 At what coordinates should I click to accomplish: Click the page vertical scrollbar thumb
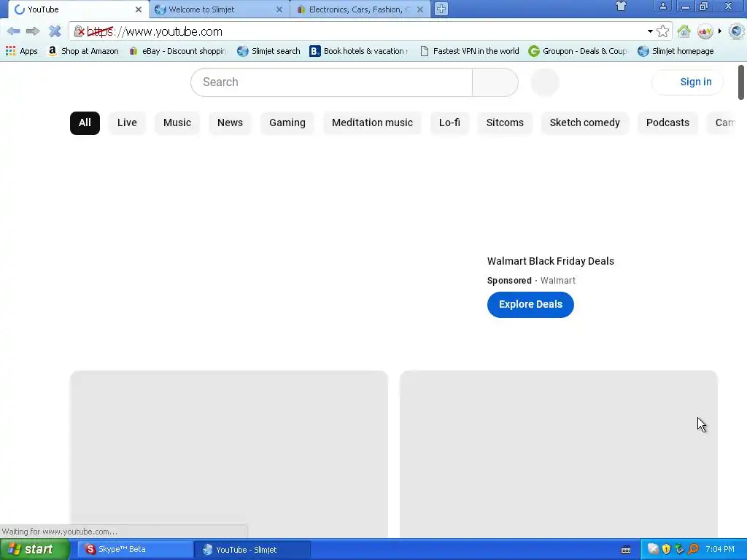point(741,82)
